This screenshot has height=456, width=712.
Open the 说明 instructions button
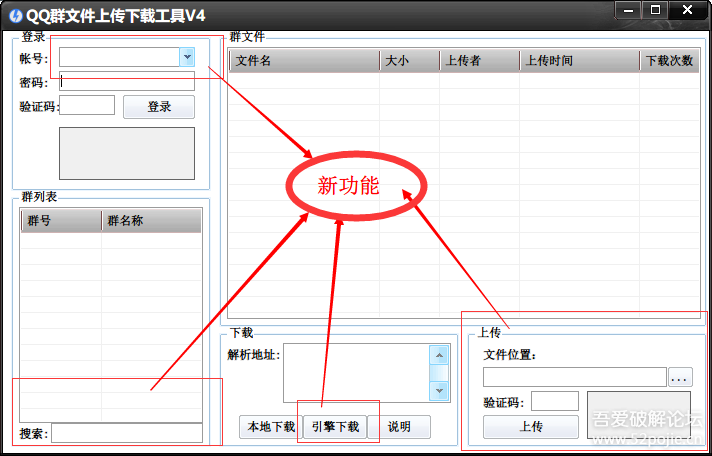coord(399,427)
